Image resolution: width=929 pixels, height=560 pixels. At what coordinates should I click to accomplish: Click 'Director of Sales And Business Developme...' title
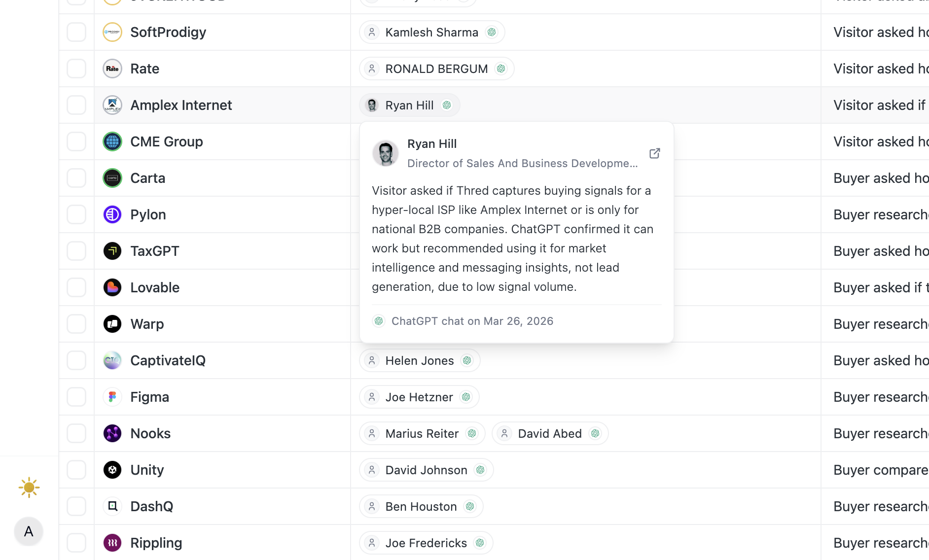523,163
